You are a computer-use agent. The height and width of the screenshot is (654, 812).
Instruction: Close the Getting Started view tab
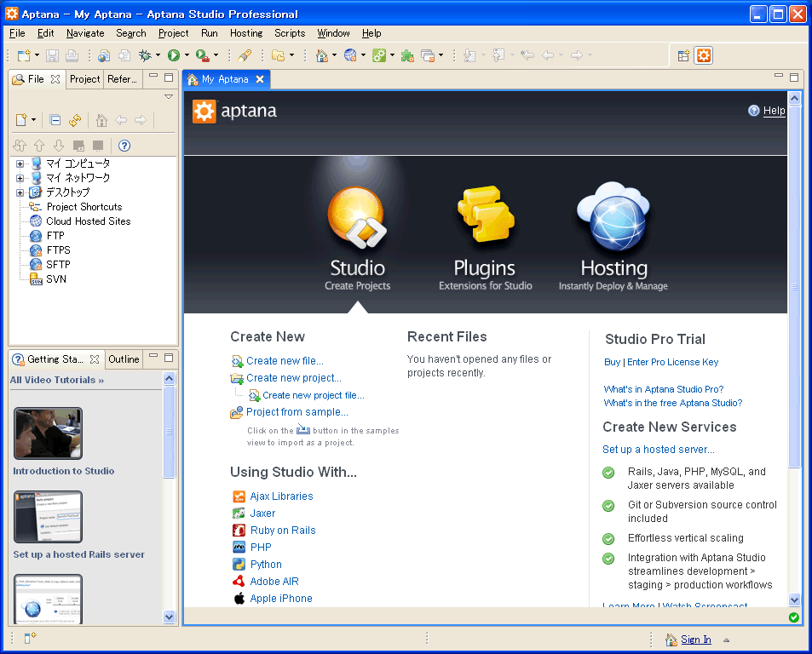point(95,359)
